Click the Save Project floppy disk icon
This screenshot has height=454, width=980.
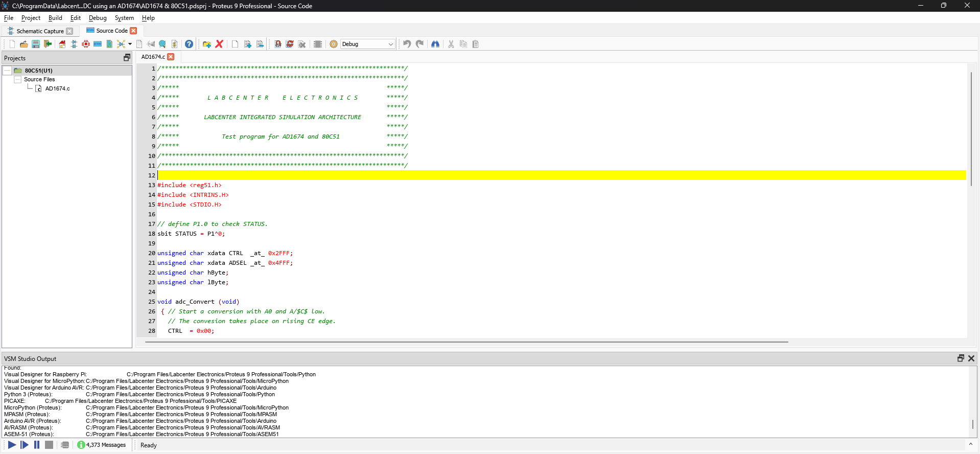tap(36, 44)
